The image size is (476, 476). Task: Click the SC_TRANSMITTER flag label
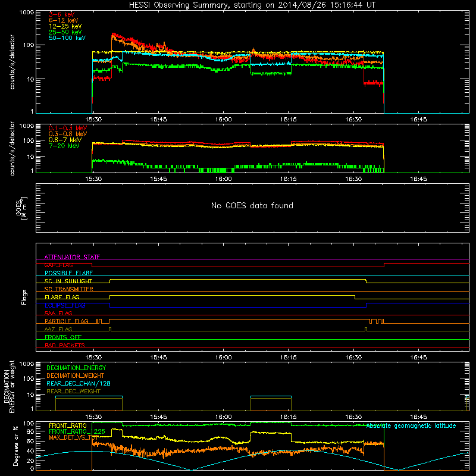69,289
